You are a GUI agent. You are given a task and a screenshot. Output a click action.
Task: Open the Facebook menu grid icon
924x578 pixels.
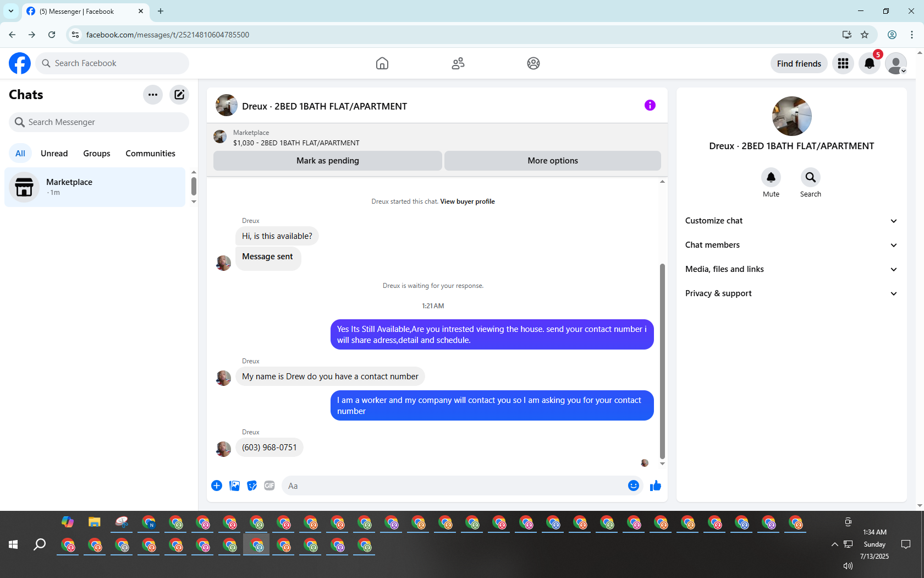click(843, 63)
